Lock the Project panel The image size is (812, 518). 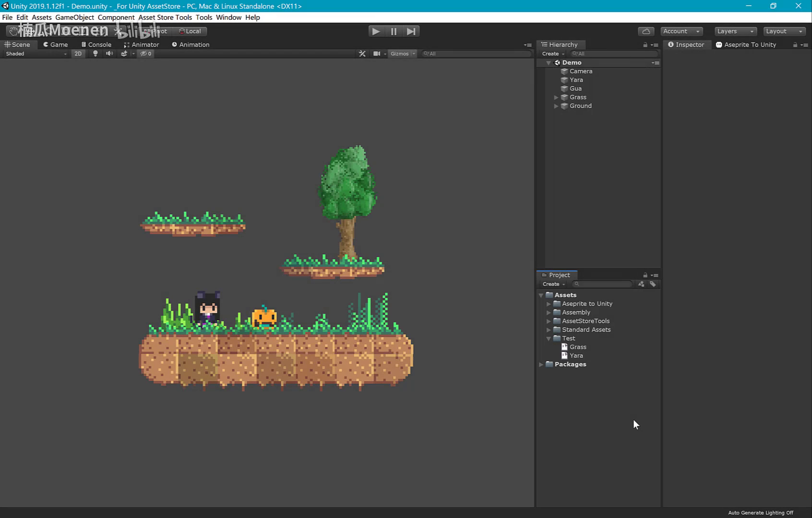645,275
